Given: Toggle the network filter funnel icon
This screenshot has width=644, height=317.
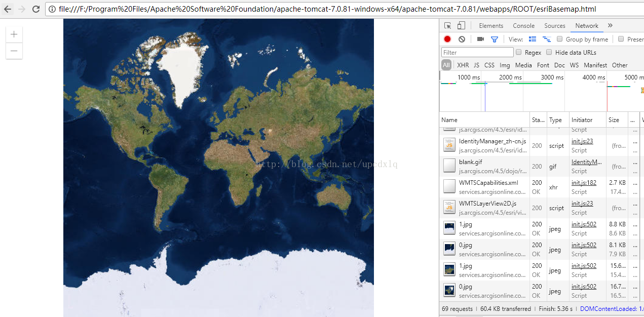Looking at the screenshot, I should point(495,39).
